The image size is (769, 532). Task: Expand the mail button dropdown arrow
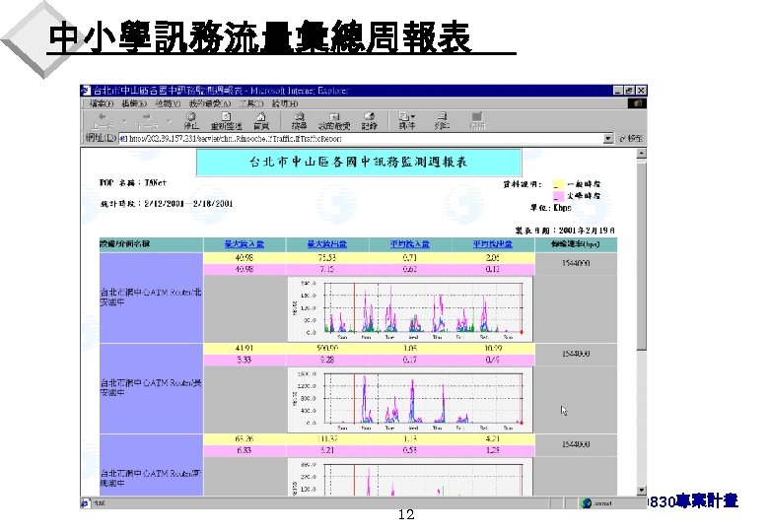(x=413, y=116)
